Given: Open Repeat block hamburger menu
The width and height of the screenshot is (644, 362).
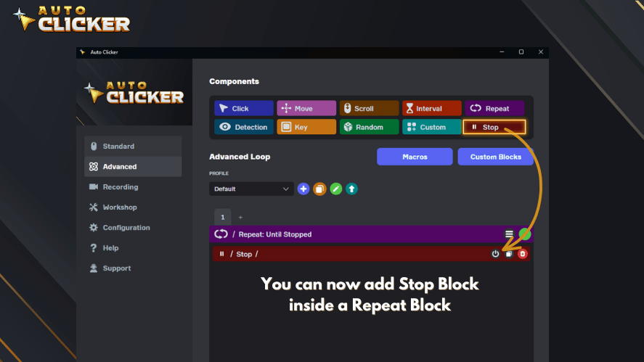Looking at the screenshot, I should [x=509, y=234].
